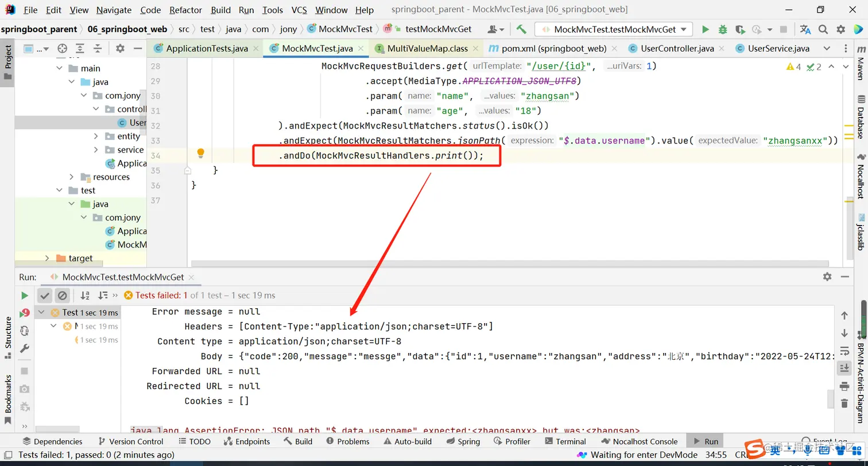Collapse the main folder in the project tree
Screen dimensions: 868x466
coord(60,68)
